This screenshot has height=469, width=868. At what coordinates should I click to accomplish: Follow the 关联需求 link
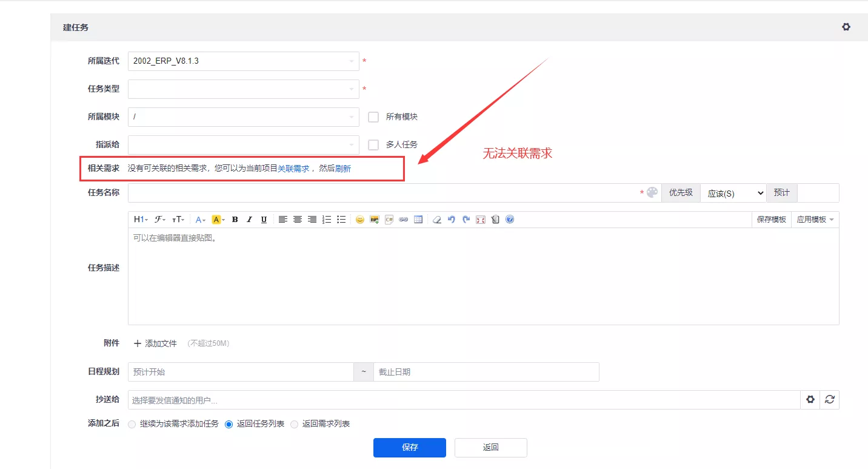click(293, 169)
